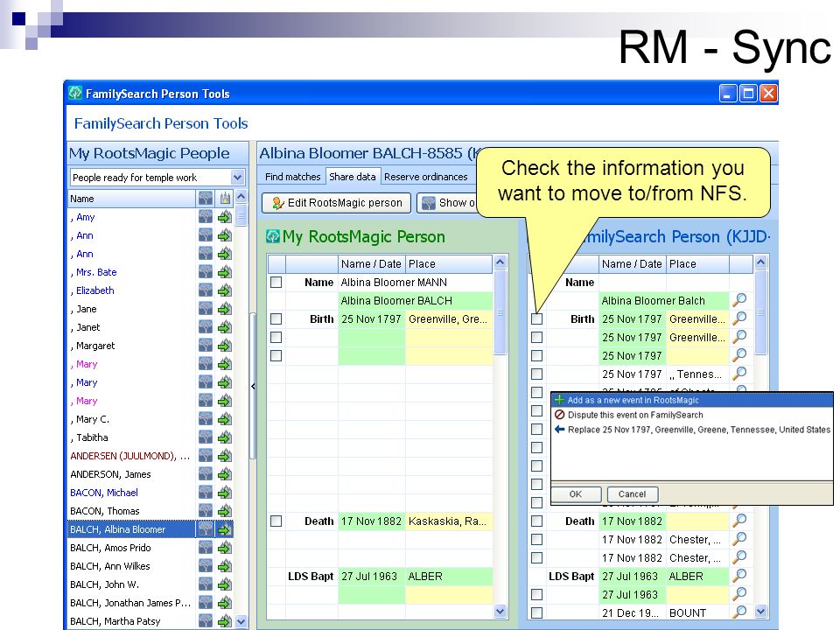The height and width of the screenshot is (630, 840).
Task: Select Dispute this event on FamilySearch
Action: [x=691, y=415]
